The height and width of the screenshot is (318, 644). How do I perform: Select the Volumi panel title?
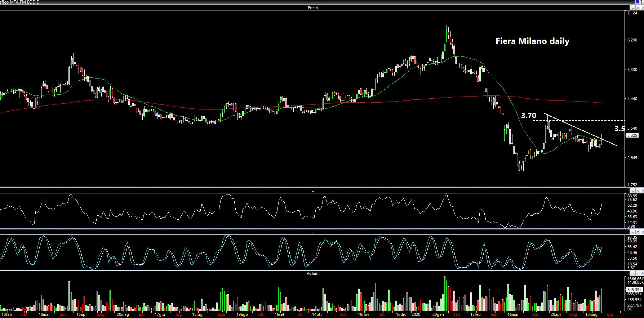(x=313, y=273)
